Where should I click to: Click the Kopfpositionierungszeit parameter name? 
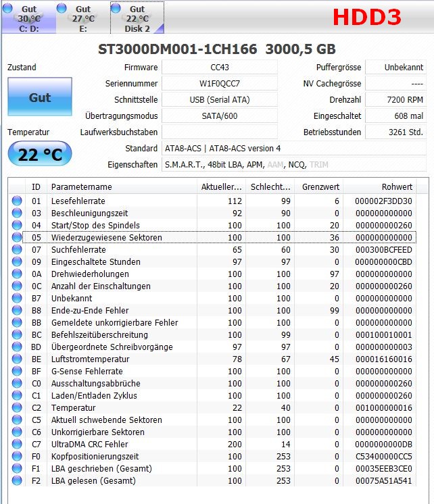coord(95,457)
